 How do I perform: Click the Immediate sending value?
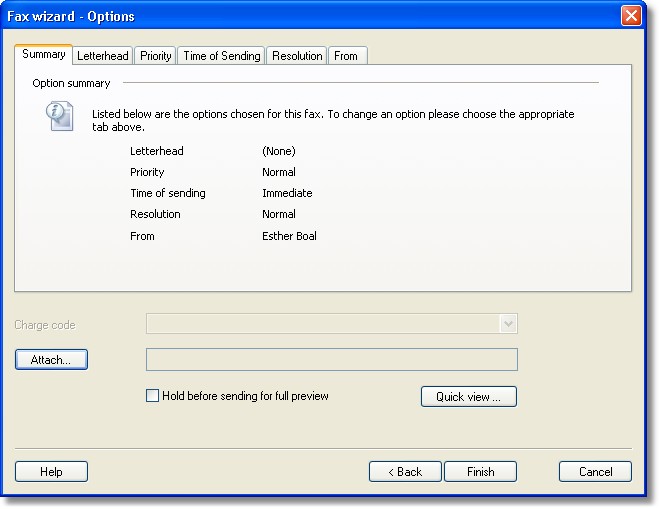click(287, 193)
